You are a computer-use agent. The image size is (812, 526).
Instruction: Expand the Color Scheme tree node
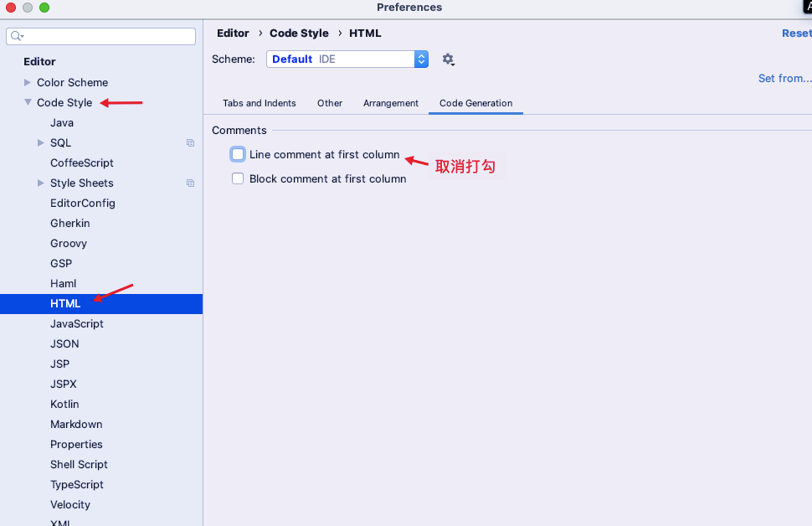click(28, 82)
